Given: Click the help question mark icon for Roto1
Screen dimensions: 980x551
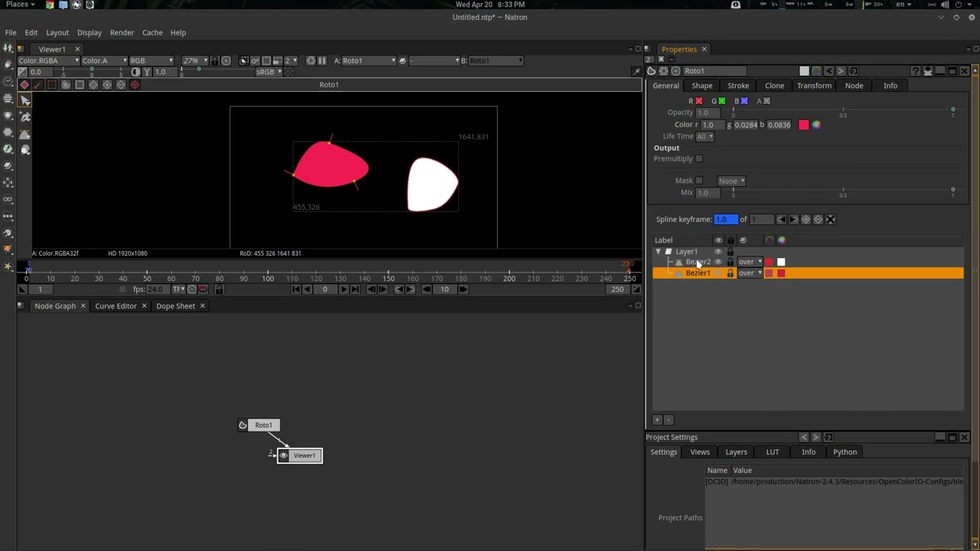Looking at the screenshot, I should pos(915,71).
